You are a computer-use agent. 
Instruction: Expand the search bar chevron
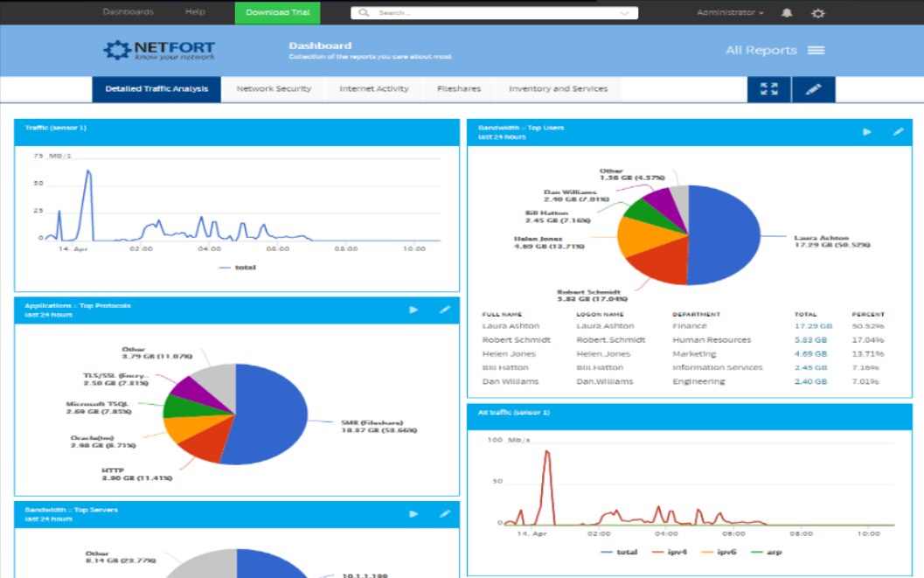click(623, 12)
